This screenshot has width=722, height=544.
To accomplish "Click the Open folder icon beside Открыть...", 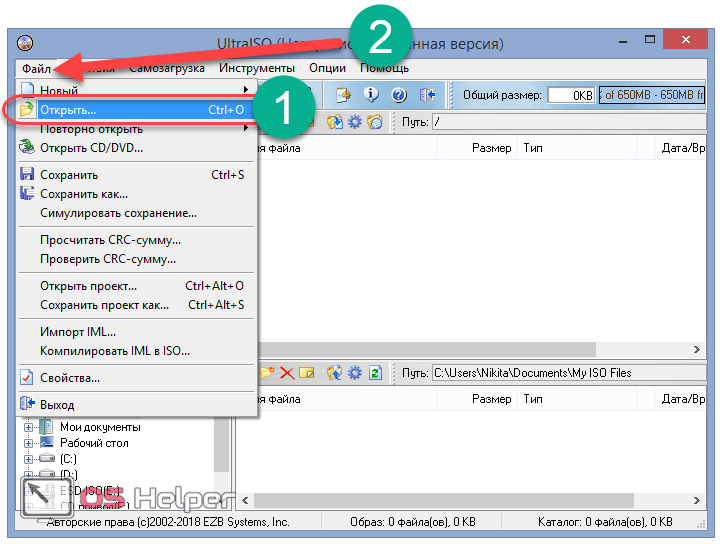I will click(27, 110).
